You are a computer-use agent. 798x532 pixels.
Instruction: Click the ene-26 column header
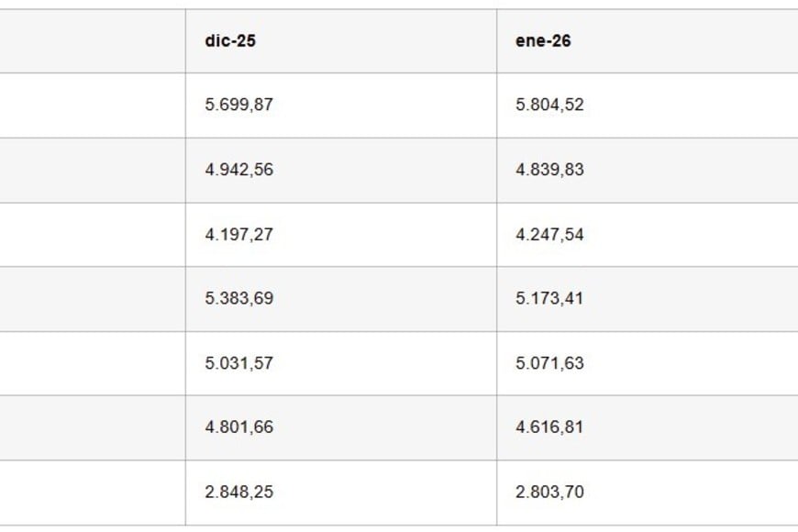tap(543, 41)
